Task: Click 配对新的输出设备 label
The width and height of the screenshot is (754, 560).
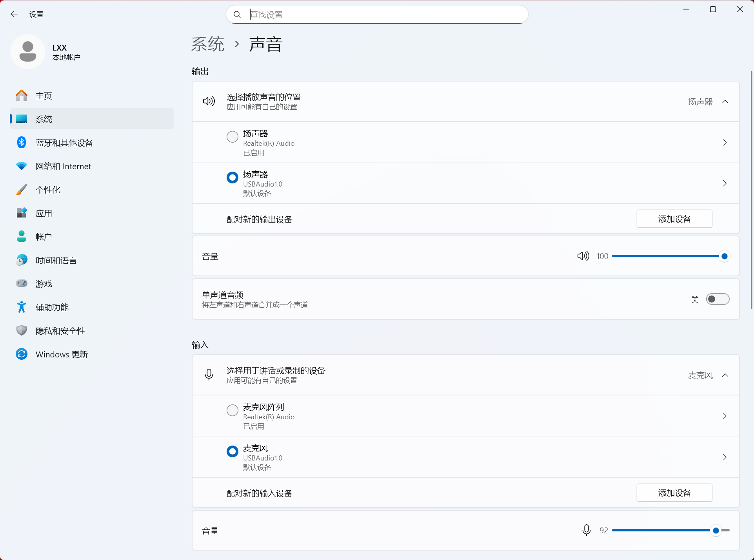Action: pos(260,219)
